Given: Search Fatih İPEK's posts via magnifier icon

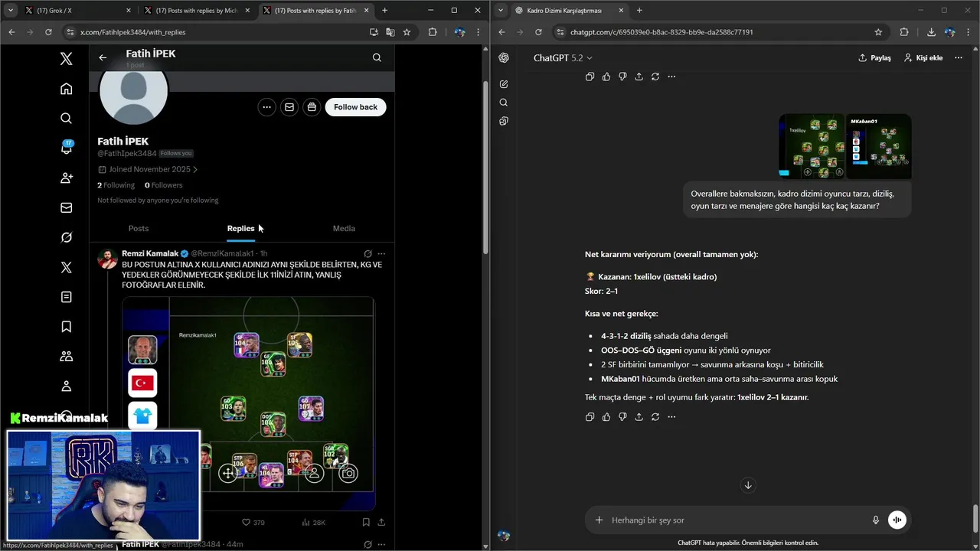Looking at the screenshot, I should tap(377, 57).
